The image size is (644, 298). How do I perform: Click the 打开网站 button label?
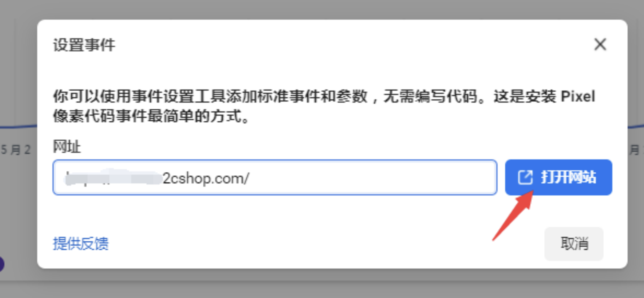(569, 177)
